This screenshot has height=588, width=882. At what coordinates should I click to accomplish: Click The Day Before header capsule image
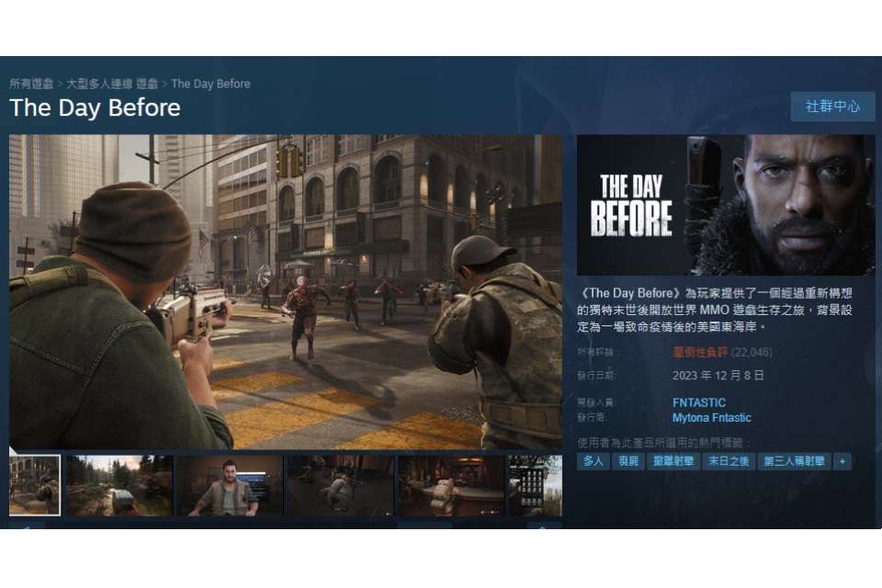(x=726, y=205)
